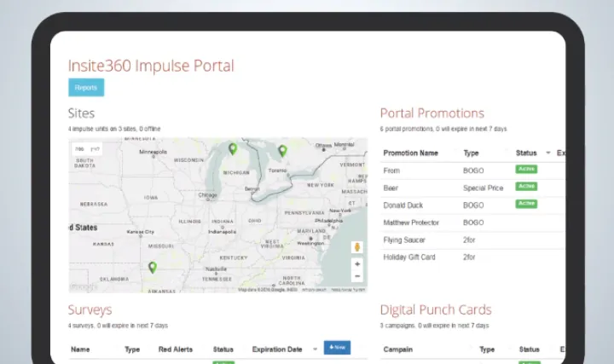Open the Flying Saucer promotion row
This screenshot has height=364, width=614.
coord(406,240)
